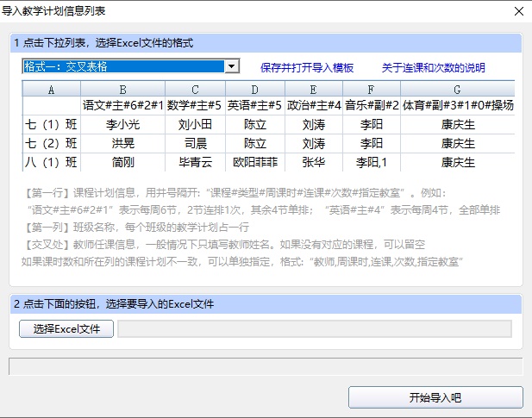Click the progress bar at dialog bottom
The image size is (532, 418).
[x=266, y=366]
